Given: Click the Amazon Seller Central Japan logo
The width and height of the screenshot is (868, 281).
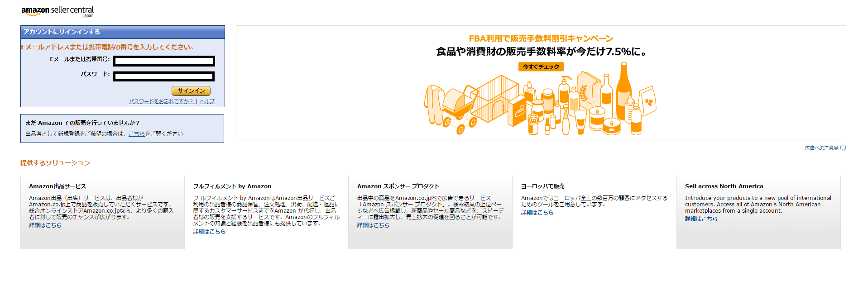Looking at the screenshot, I should coord(58,11).
